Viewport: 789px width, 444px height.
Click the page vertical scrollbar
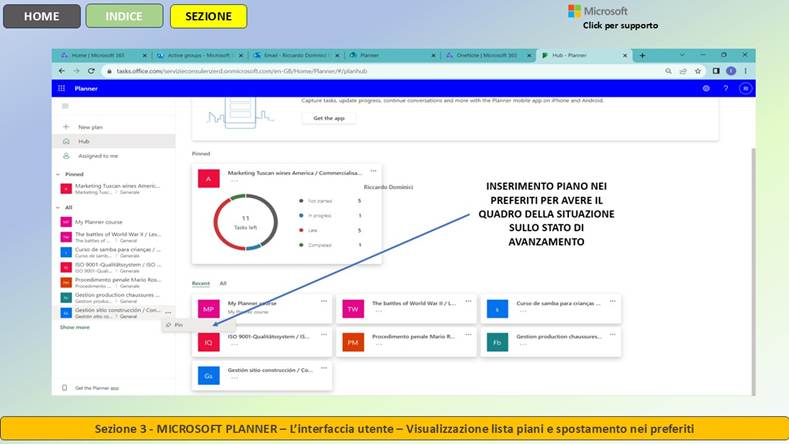click(x=753, y=272)
